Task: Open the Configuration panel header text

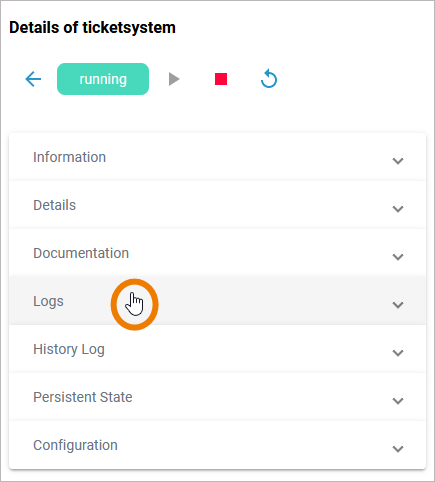Action: point(75,445)
